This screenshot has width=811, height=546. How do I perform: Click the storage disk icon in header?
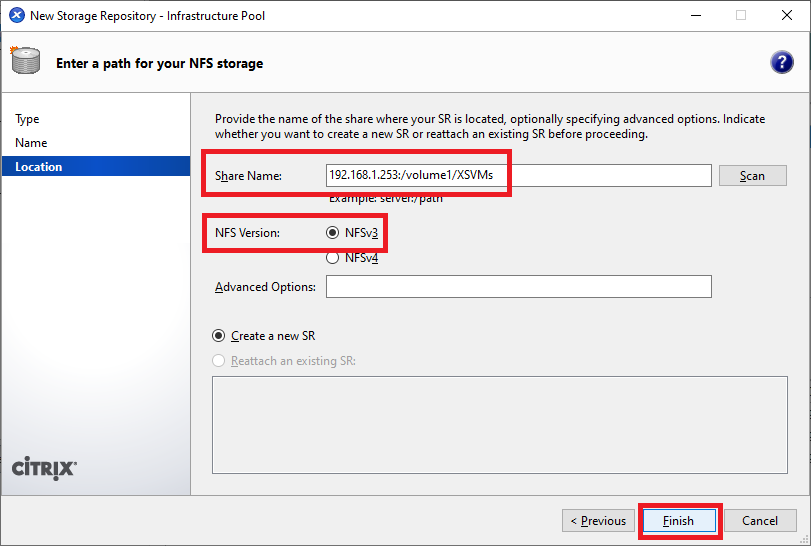(25, 61)
